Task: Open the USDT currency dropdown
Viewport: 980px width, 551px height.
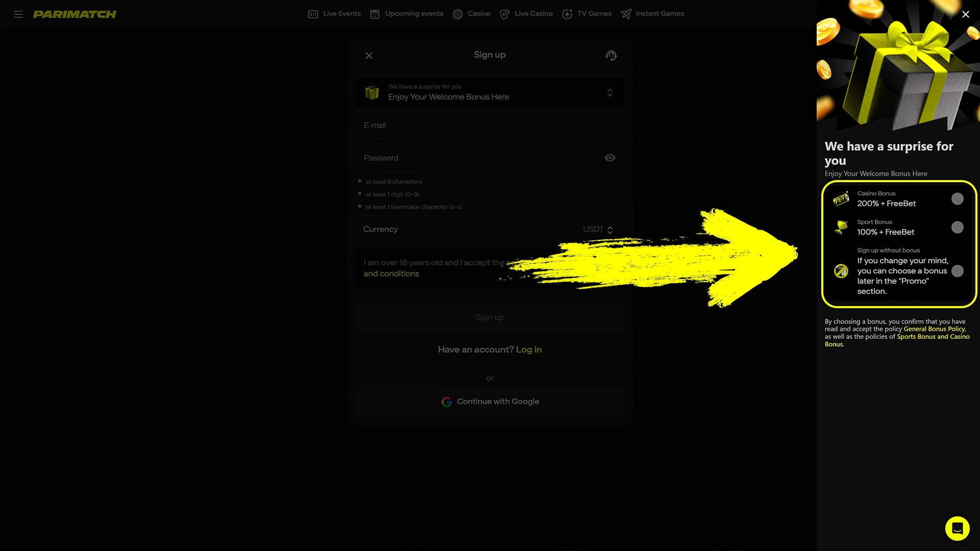Action: pos(598,230)
